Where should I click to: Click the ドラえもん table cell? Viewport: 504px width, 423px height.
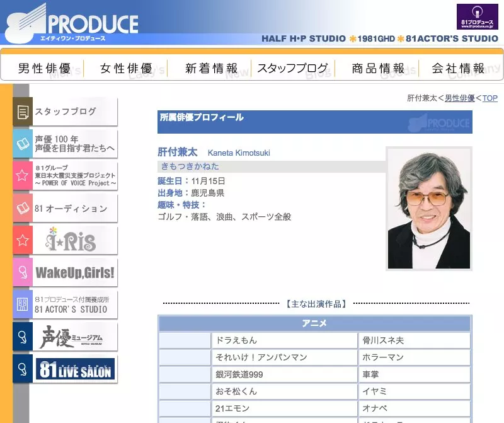[285, 340]
